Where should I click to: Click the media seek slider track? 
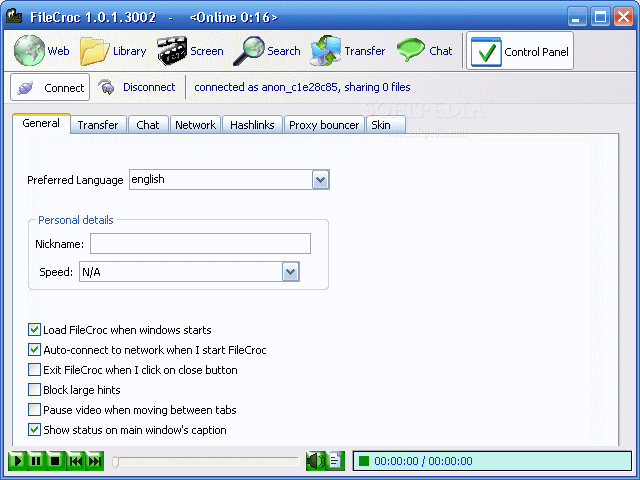click(x=206, y=462)
